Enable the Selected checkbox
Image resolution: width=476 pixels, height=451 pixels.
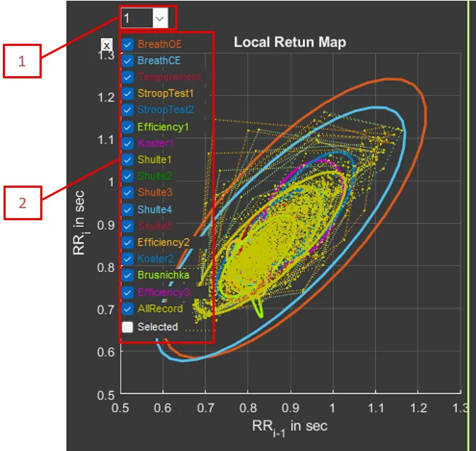[127, 327]
